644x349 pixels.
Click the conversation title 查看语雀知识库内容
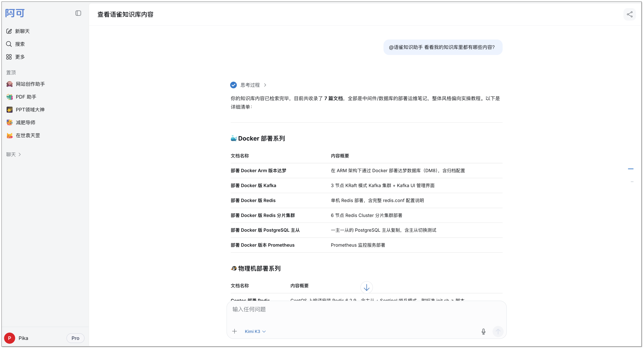125,15
